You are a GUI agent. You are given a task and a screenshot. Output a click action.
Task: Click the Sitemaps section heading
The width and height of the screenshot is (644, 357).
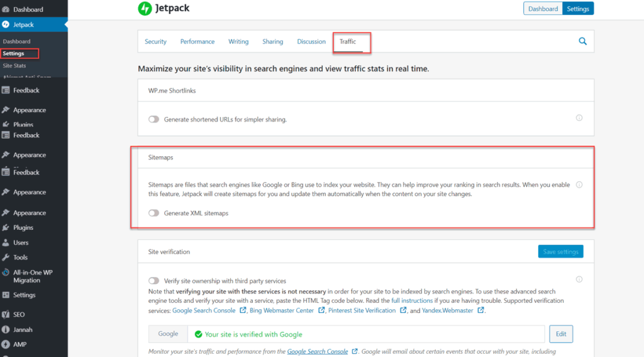click(160, 157)
